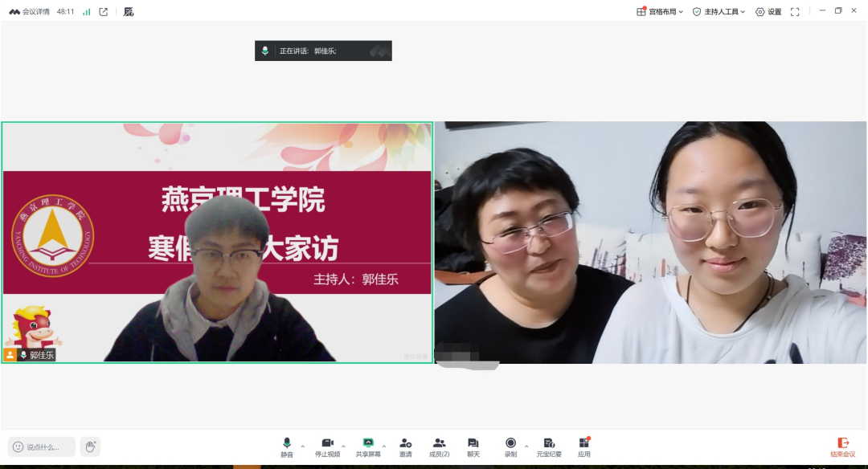The width and height of the screenshot is (868, 469).
Task: Click the raise hand icon
Action: coord(90,447)
